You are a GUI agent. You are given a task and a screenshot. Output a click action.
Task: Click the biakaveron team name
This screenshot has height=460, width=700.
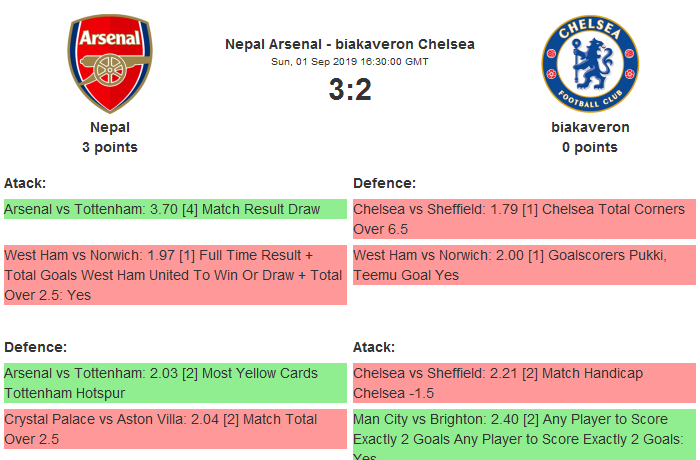[590, 127]
